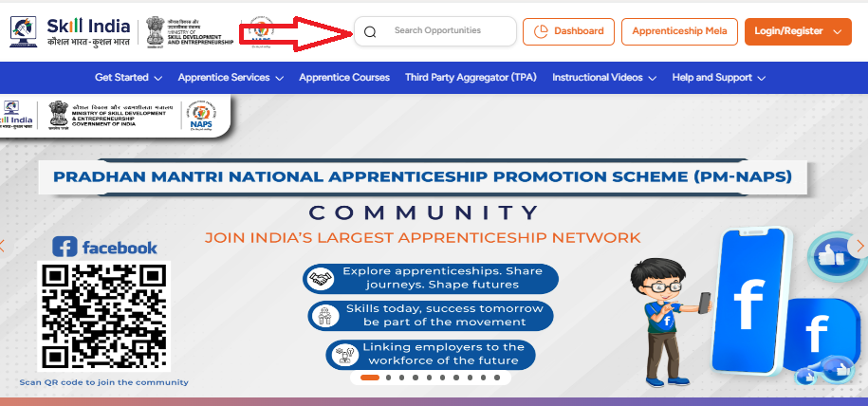Click the Facebook logo on banner

point(104,247)
